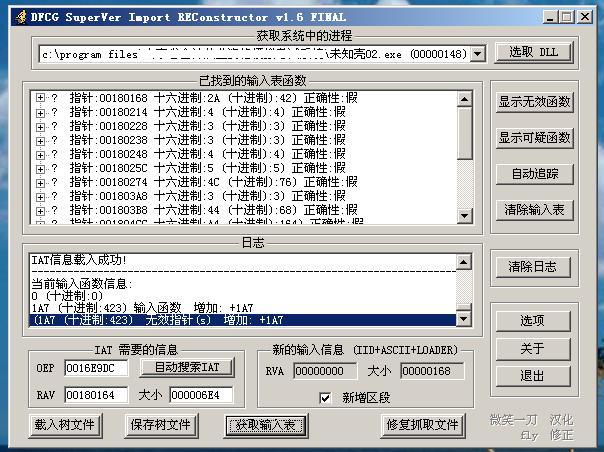Select the row text 指针:00180274 十六进制:4C
The width and height of the screenshot is (604, 452).
point(213,182)
